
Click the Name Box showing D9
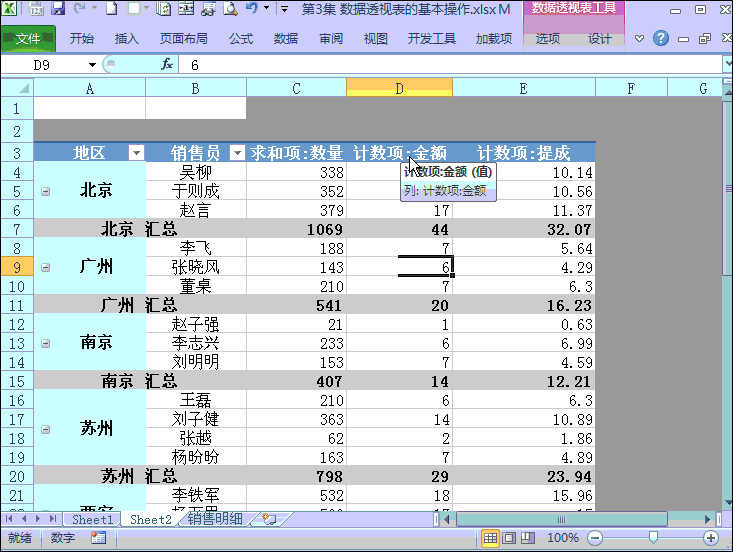(44, 65)
